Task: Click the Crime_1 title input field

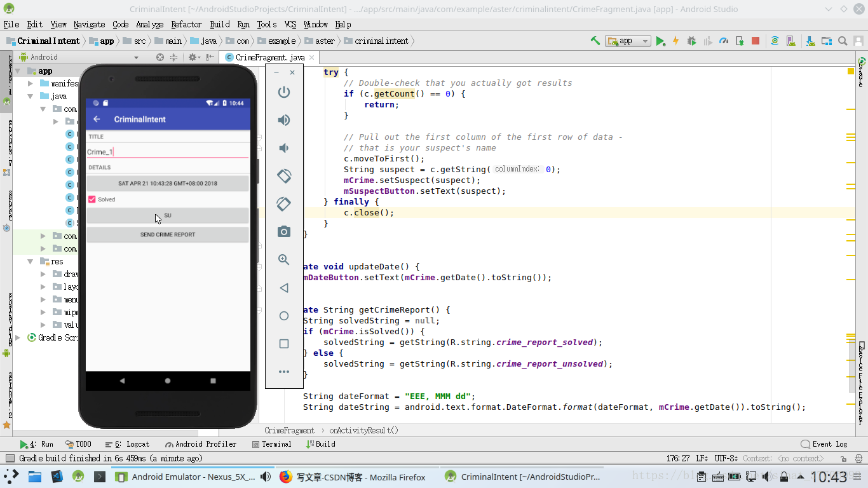Action: tap(168, 151)
